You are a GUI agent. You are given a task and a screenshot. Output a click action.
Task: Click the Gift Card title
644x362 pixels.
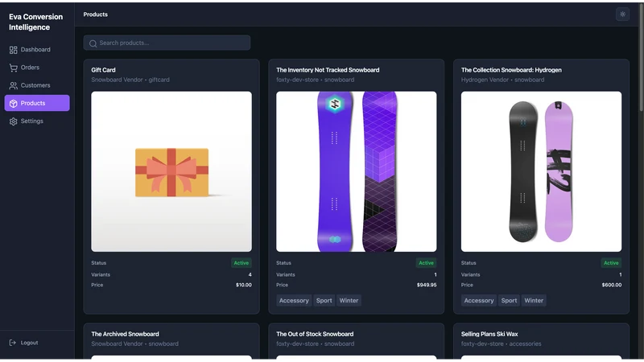[x=103, y=70]
